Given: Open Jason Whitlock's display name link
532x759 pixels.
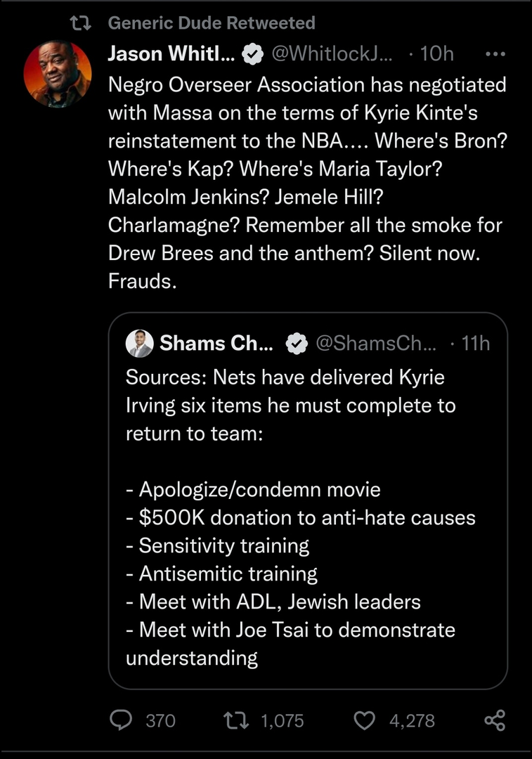Looking at the screenshot, I should (x=171, y=53).
